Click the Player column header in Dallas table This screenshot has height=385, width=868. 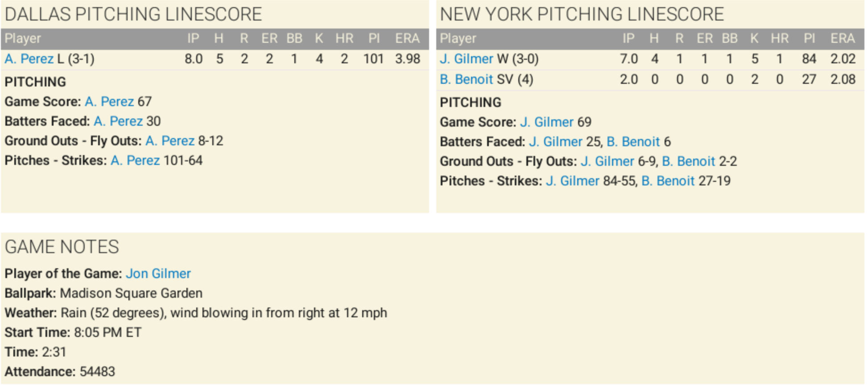click(x=23, y=39)
